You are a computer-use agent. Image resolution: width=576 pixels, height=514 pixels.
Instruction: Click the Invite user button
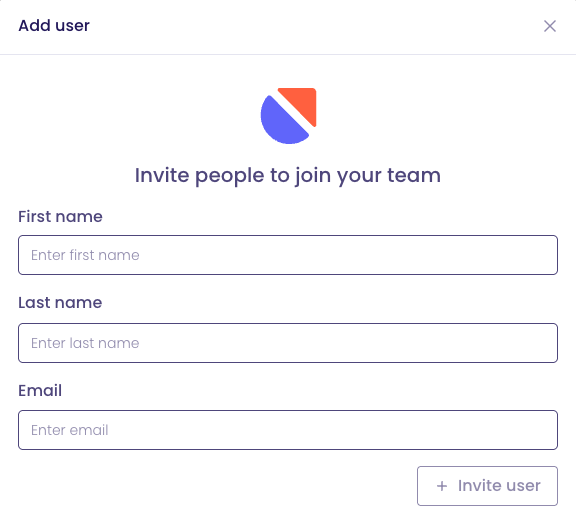click(x=487, y=486)
